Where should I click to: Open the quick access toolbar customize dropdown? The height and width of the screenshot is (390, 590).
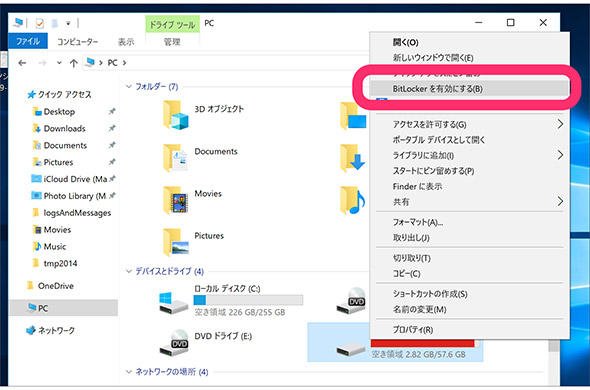(x=68, y=24)
